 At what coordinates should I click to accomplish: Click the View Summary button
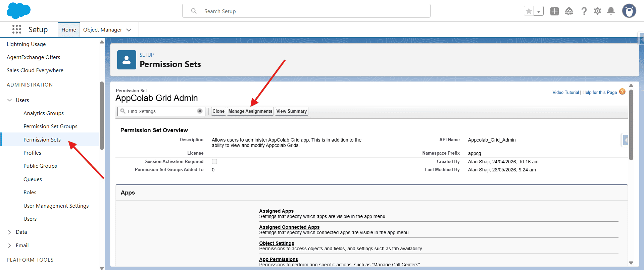(292, 111)
